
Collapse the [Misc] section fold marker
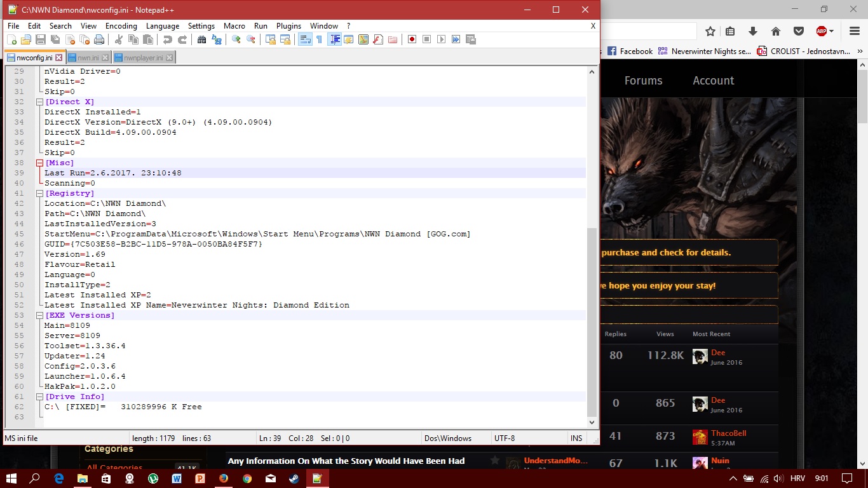(39, 163)
